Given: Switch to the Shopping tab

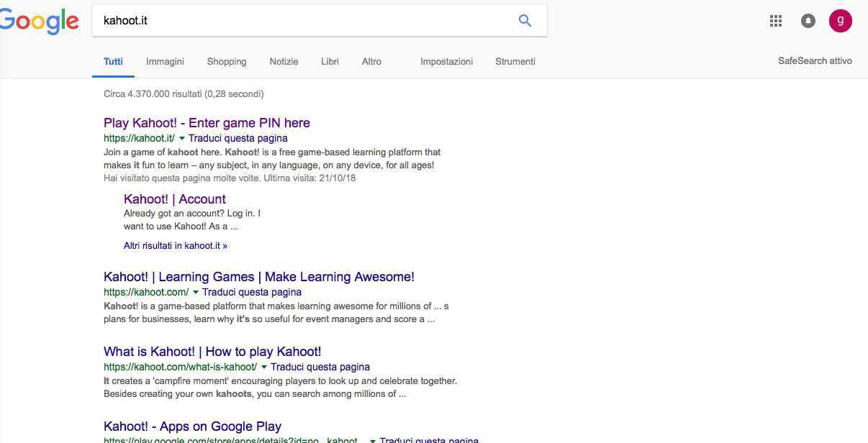Looking at the screenshot, I should pyautogui.click(x=227, y=62).
